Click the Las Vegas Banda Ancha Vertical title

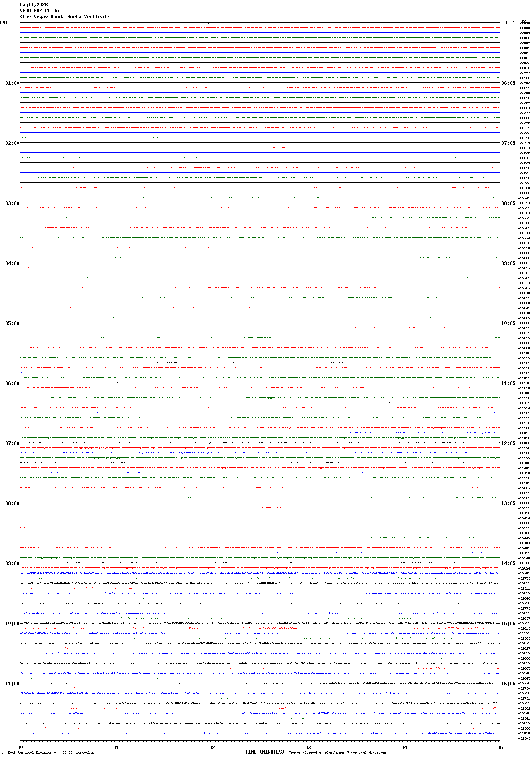click(64, 17)
